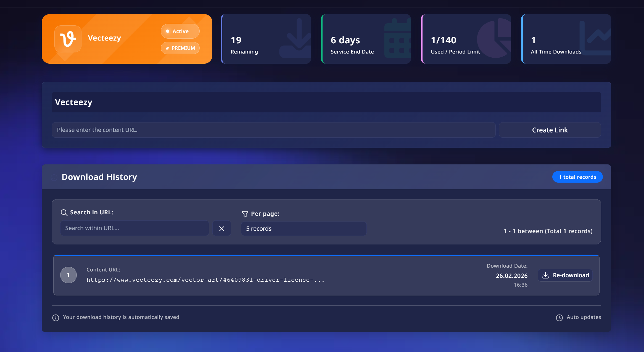Click the clock icon beside Auto updates
644x352 pixels.
[x=559, y=318]
